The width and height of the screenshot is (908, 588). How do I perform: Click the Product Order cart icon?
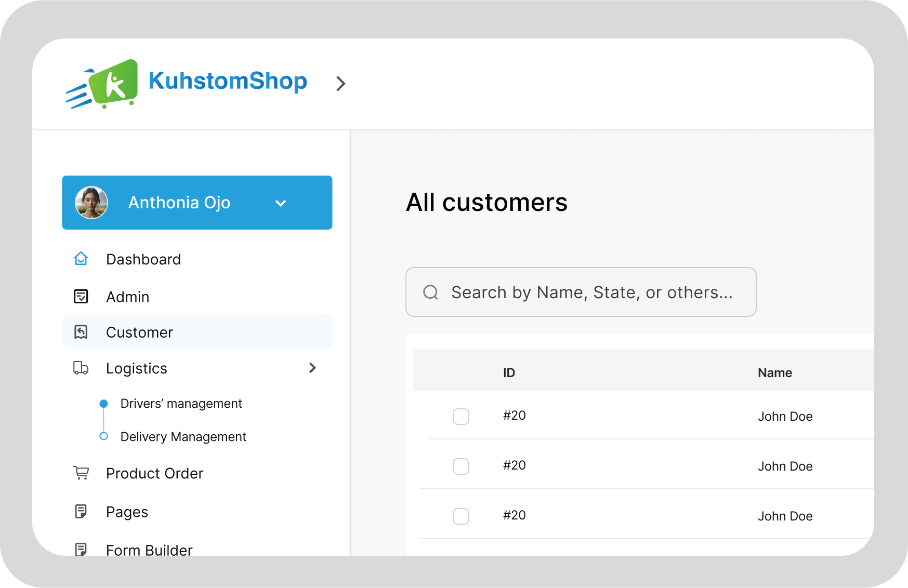click(81, 473)
